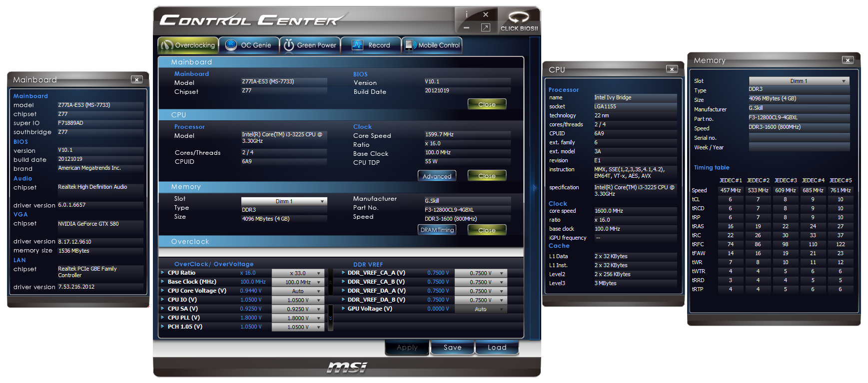Viewport: 868px width, 383px height.
Task: Open the PCH 1.05 voltage dropdown
Action: click(298, 327)
